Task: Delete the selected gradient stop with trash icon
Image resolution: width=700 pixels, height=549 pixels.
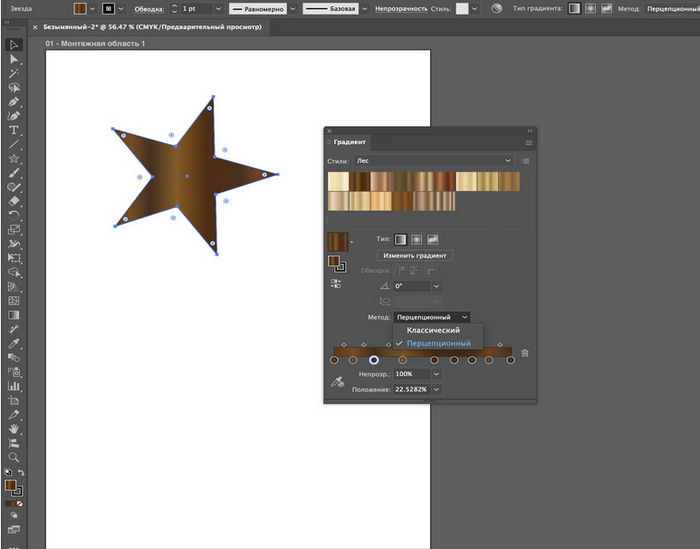Action: click(x=525, y=353)
